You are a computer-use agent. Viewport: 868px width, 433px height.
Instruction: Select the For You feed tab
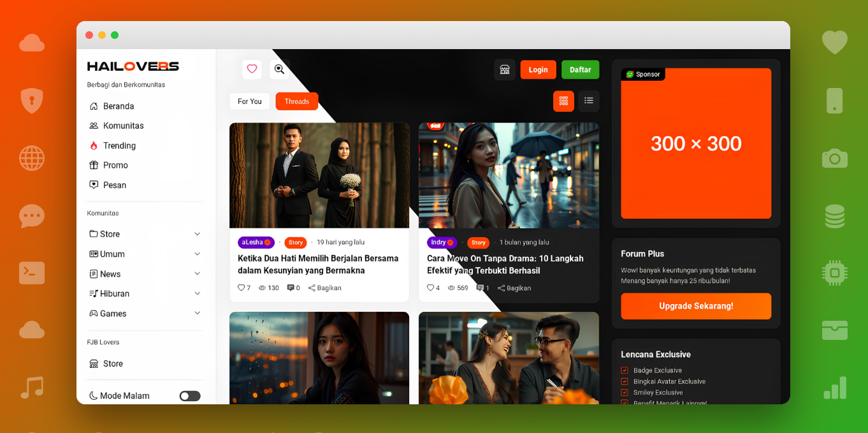pos(249,101)
